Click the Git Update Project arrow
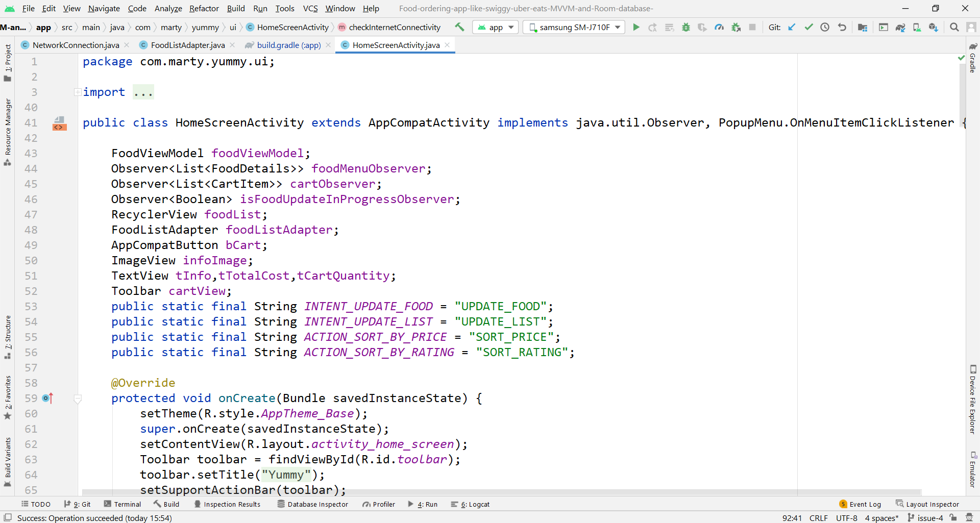Image resolution: width=980 pixels, height=523 pixels. [792, 27]
